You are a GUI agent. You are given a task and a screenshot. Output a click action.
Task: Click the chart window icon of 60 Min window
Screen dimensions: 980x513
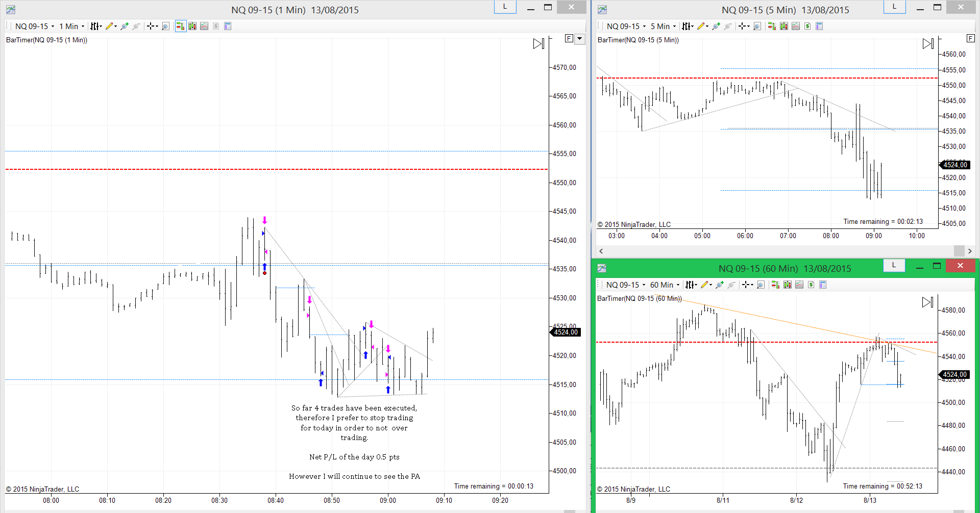602,268
